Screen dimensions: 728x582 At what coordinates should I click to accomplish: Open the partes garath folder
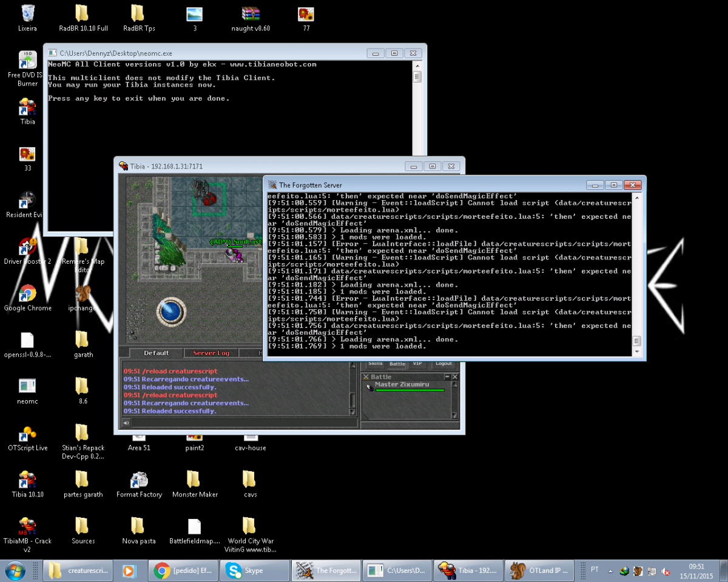pyautogui.click(x=83, y=483)
